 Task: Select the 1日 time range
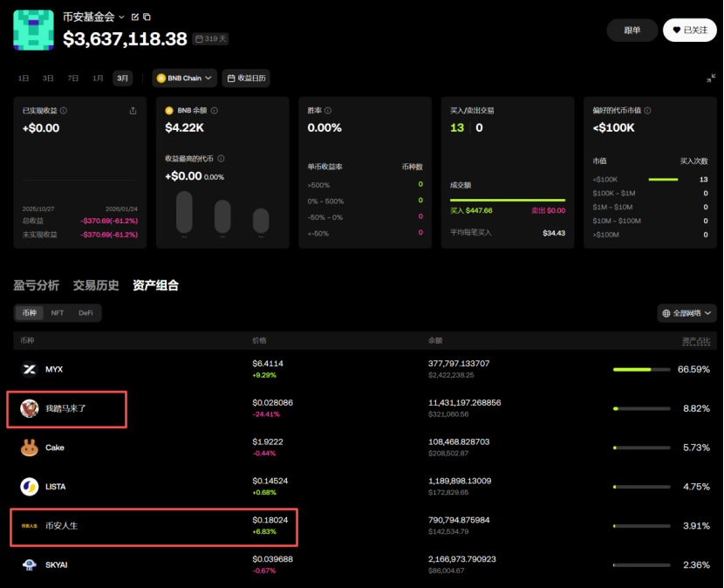[x=23, y=78]
